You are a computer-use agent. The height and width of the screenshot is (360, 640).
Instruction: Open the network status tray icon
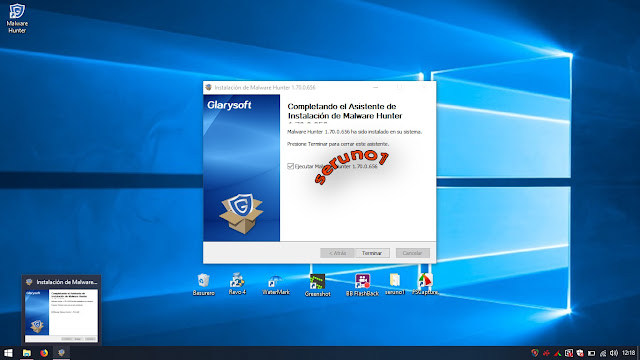(603, 353)
